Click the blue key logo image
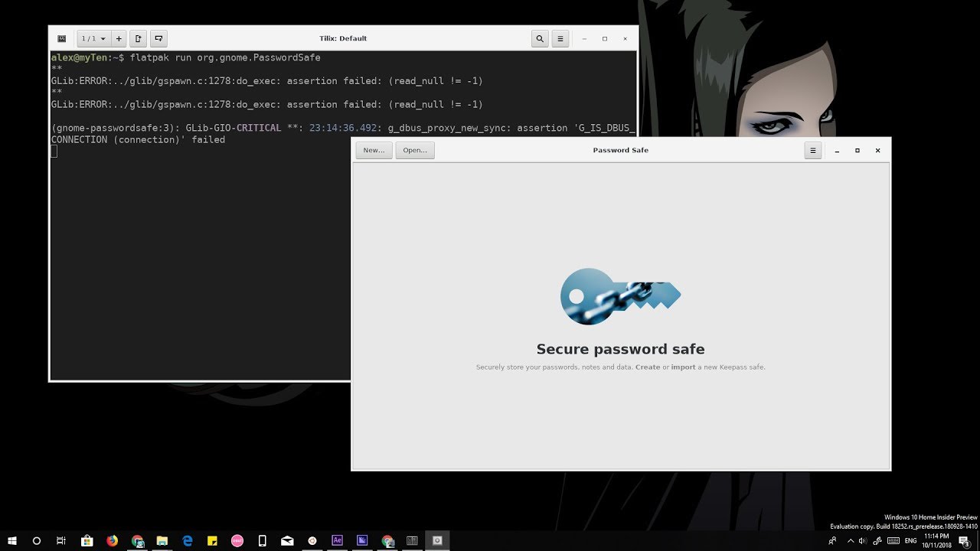 tap(620, 296)
